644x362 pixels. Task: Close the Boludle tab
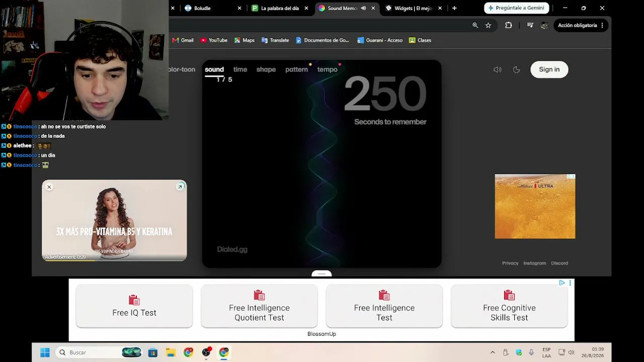point(239,8)
